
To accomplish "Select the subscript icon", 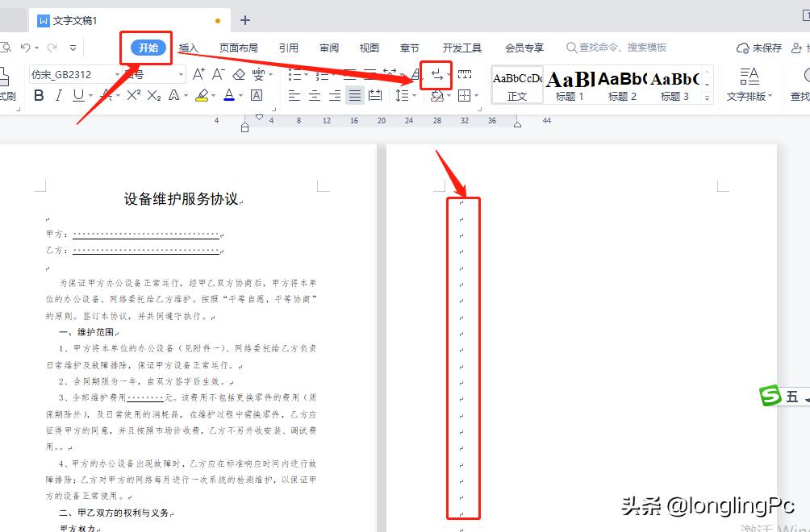I will coord(153,94).
